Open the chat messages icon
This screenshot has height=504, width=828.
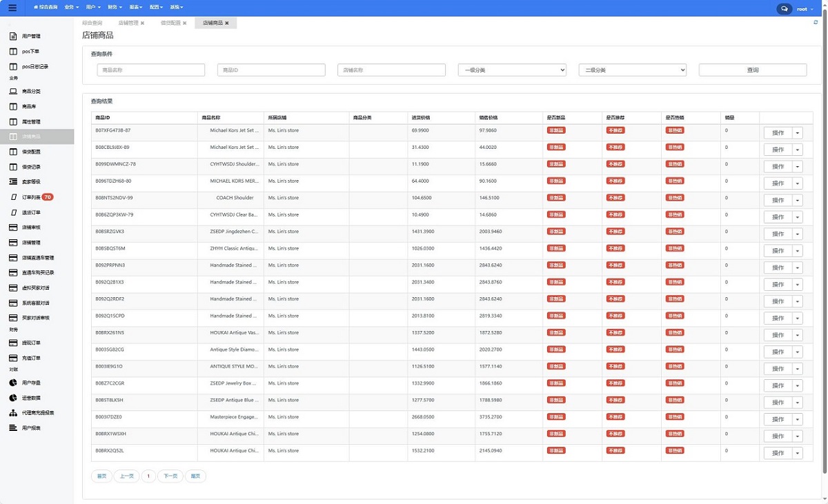click(x=784, y=9)
